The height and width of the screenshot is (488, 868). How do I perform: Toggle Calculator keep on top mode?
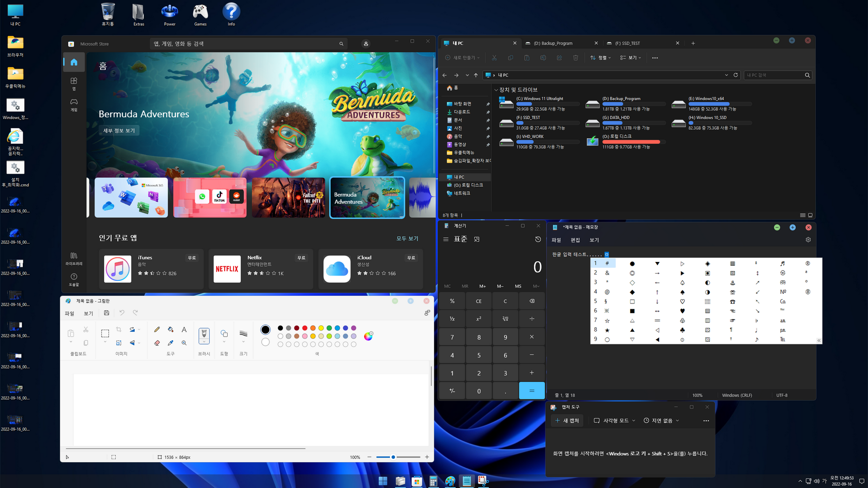pyautogui.click(x=477, y=239)
